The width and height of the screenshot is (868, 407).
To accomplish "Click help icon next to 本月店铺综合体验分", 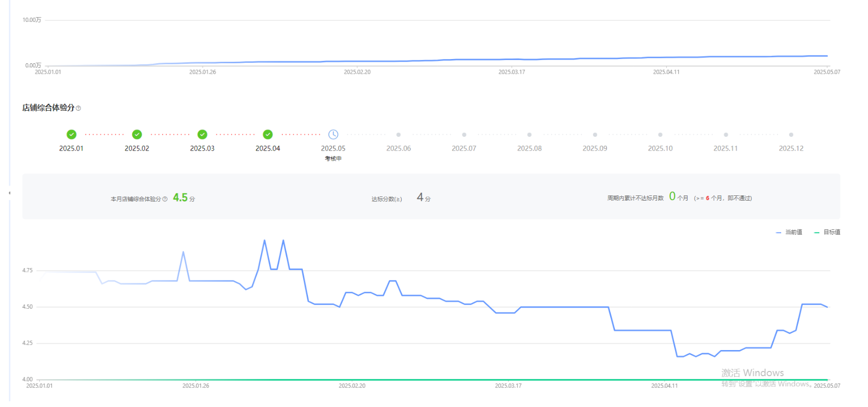I will [165, 199].
